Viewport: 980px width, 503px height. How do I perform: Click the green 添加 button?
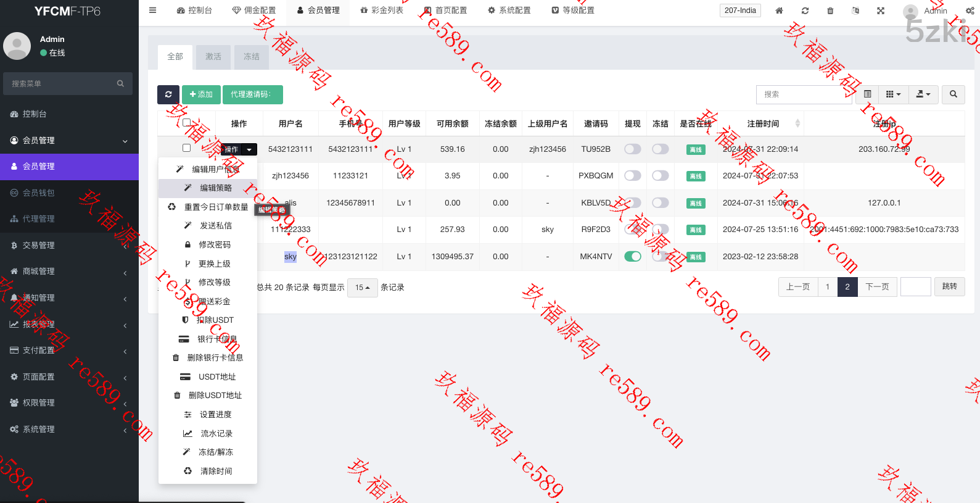point(201,94)
